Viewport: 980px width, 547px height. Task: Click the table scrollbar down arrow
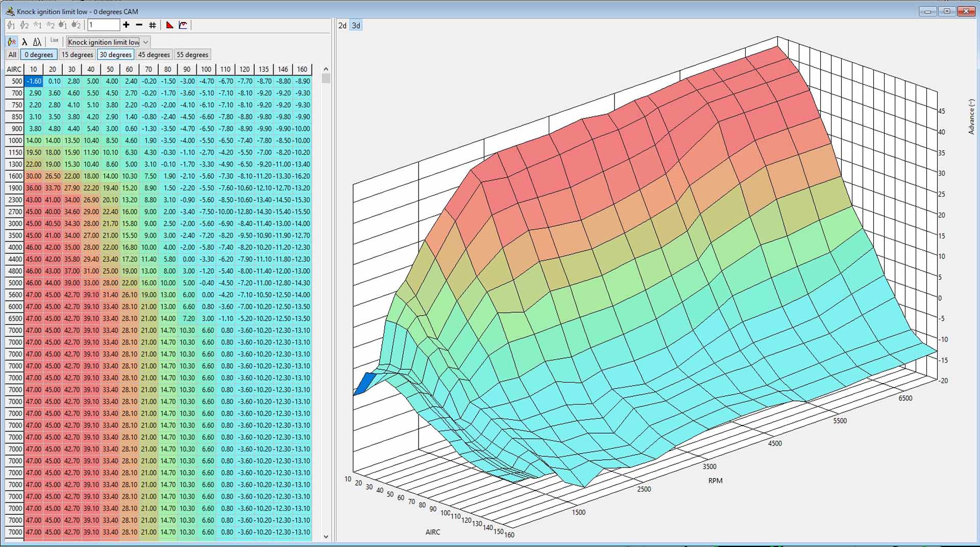pyautogui.click(x=326, y=537)
